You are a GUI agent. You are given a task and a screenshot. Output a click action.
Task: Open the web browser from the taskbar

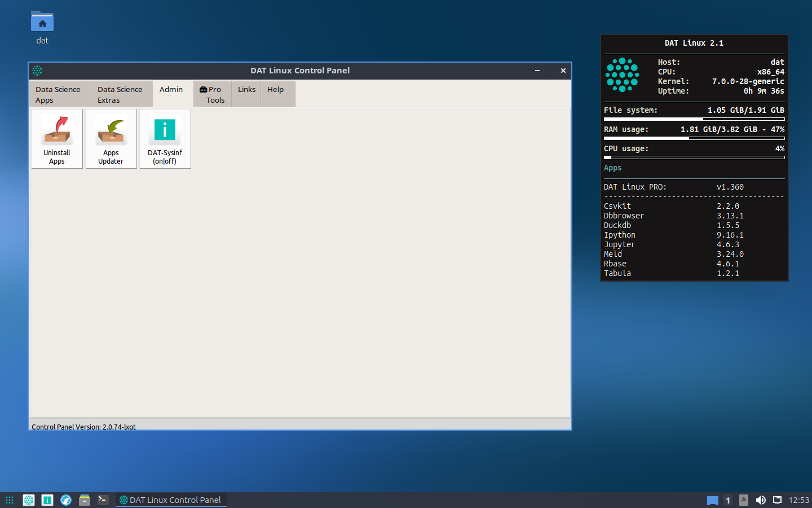(x=66, y=500)
